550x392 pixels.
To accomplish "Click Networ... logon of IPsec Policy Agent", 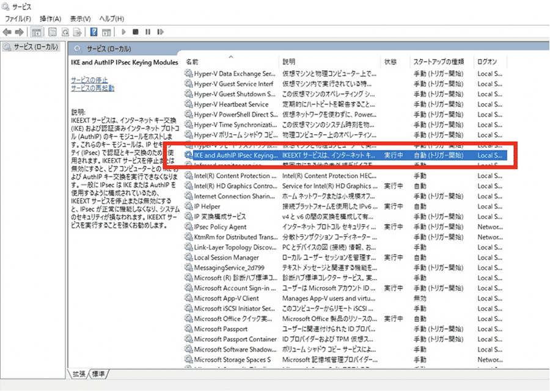I will point(490,227).
